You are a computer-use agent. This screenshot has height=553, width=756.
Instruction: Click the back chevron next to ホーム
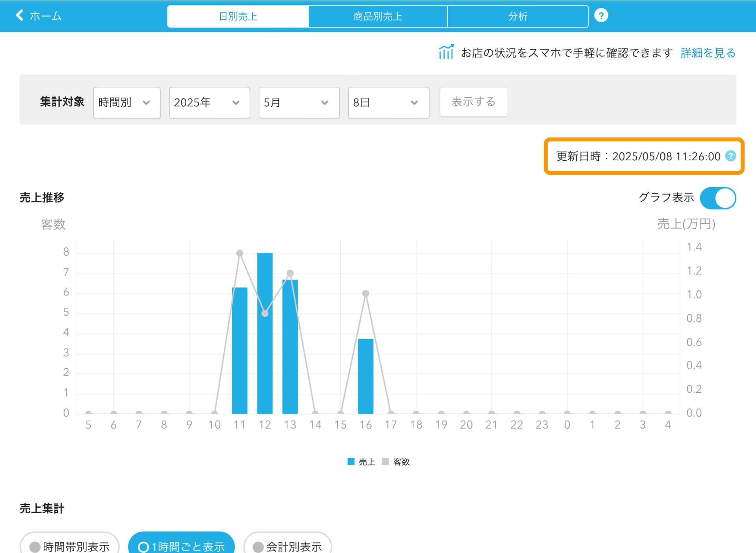pos(20,15)
